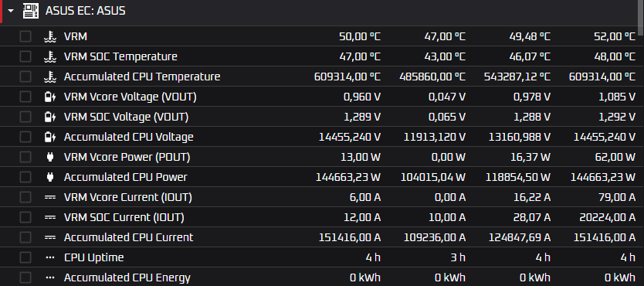
Task: Select the ASUS EC: ASUS header text
Action: tap(86, 11)
